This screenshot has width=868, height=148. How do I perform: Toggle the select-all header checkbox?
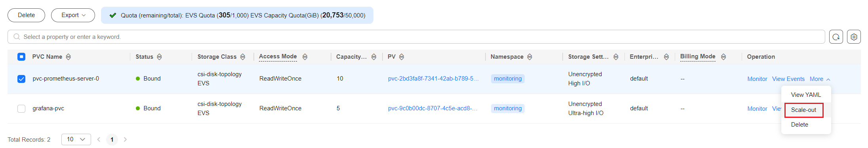[x=21, y=57]
